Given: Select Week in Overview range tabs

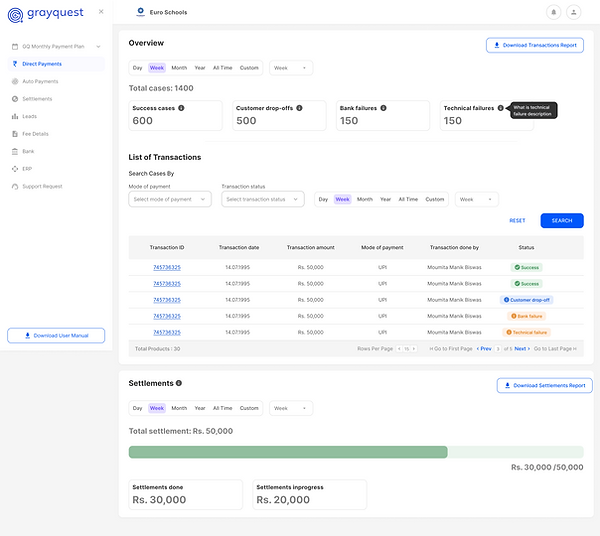Looking at the screenshot, I should coord(157,68).
